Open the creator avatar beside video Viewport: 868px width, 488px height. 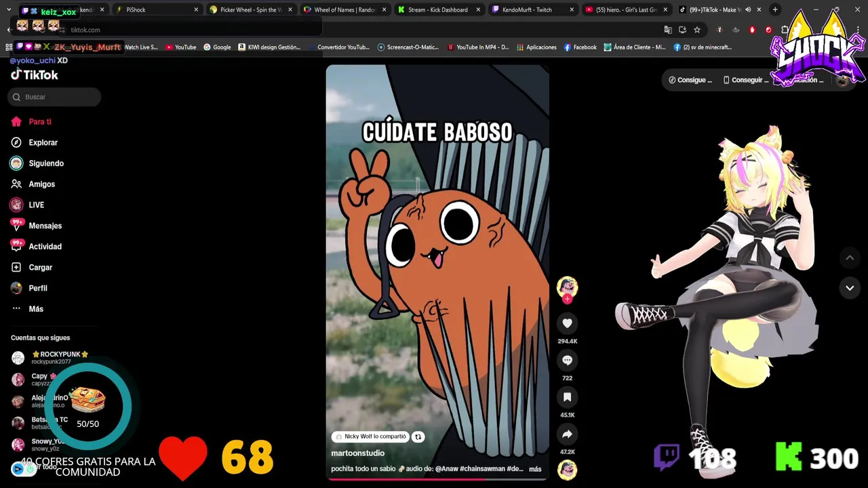(567, 286)
